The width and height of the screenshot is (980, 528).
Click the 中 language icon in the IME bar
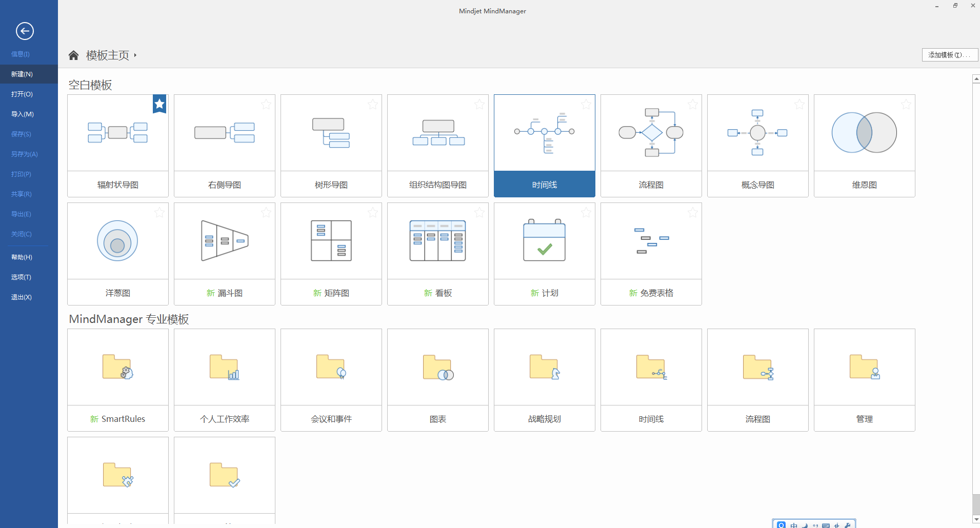tap(794, 525)
